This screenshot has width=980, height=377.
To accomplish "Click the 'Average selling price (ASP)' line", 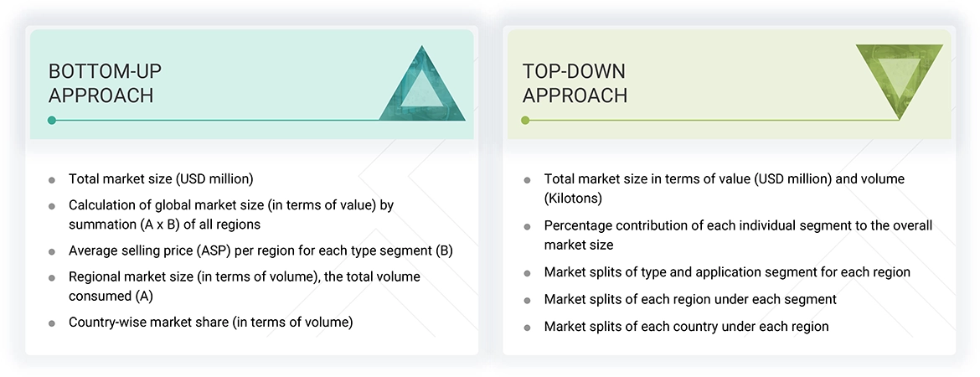I will 260,250.
